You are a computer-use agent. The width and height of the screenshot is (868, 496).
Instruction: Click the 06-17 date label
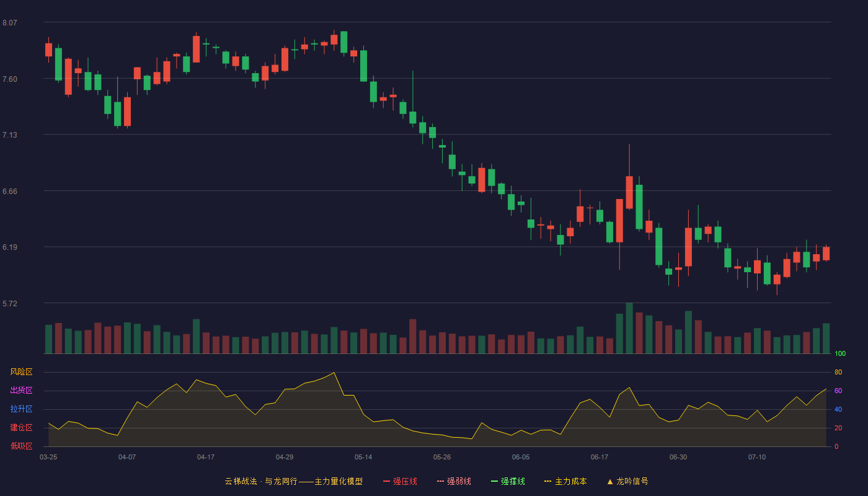pos(600,457)
